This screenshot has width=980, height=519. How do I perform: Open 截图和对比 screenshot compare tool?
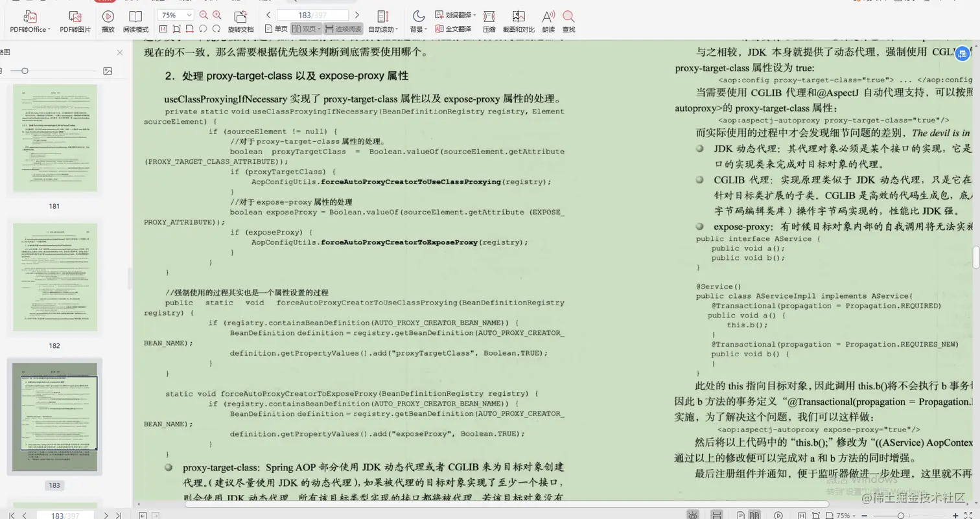click(518, 20)
